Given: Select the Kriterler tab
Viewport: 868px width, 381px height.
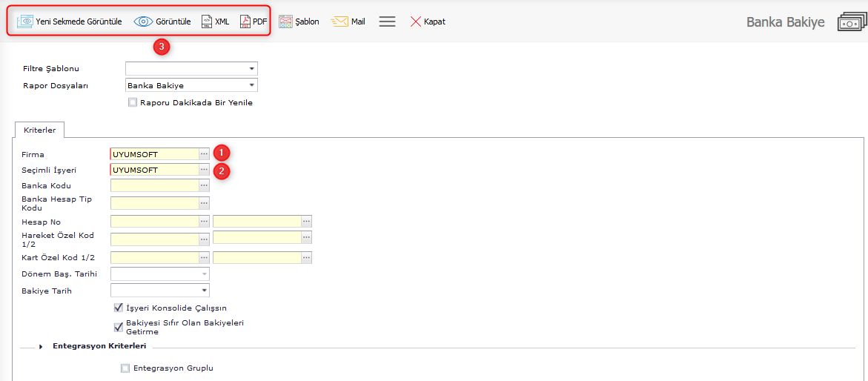Looking at the screenshot, I should coord(39,130).
